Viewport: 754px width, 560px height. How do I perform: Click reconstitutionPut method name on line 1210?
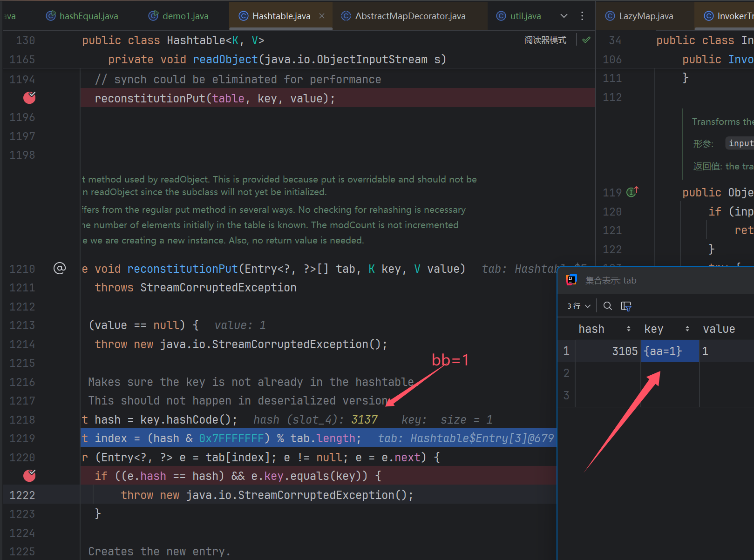pyautogui.click(x=183, y=269)
